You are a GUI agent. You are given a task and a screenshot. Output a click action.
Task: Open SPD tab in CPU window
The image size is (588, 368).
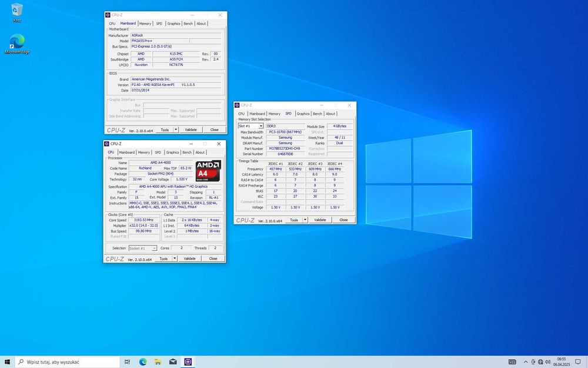point(158,152)
